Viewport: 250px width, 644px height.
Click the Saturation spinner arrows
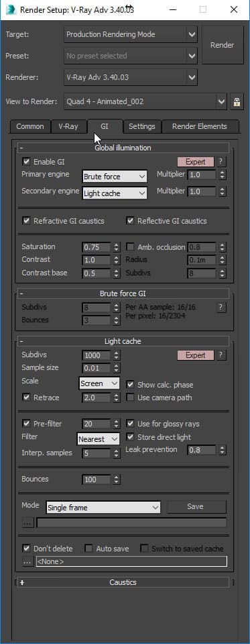tap(117, 247)
